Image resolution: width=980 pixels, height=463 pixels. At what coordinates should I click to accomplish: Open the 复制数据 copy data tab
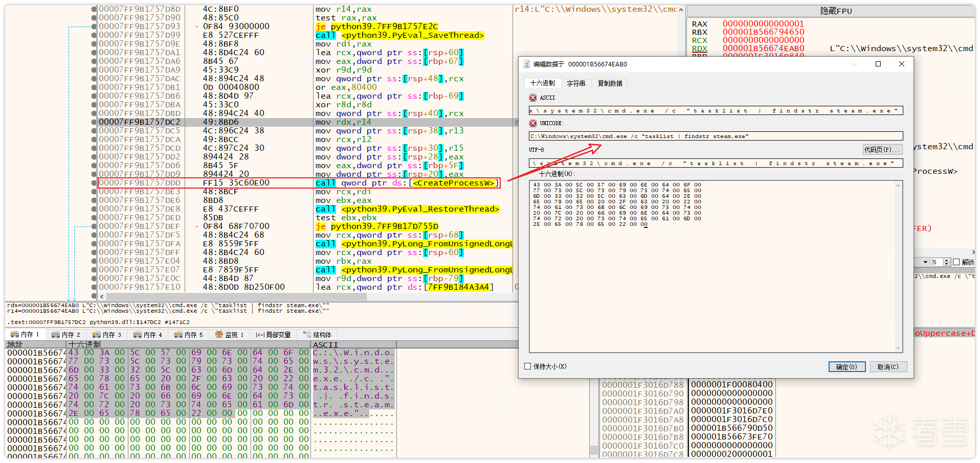pos(610,83)
